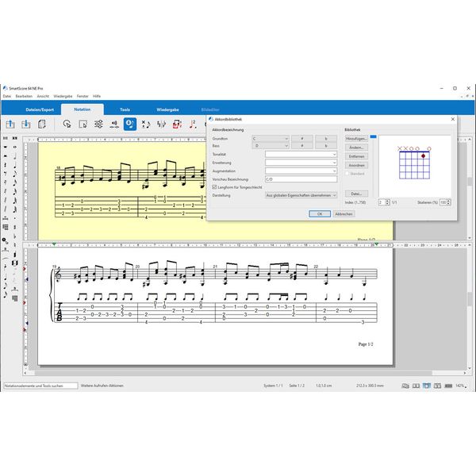Open the Grundton dropdown
Screen dimensions: 476x476
pyautogui.click(x=271, y=138)
